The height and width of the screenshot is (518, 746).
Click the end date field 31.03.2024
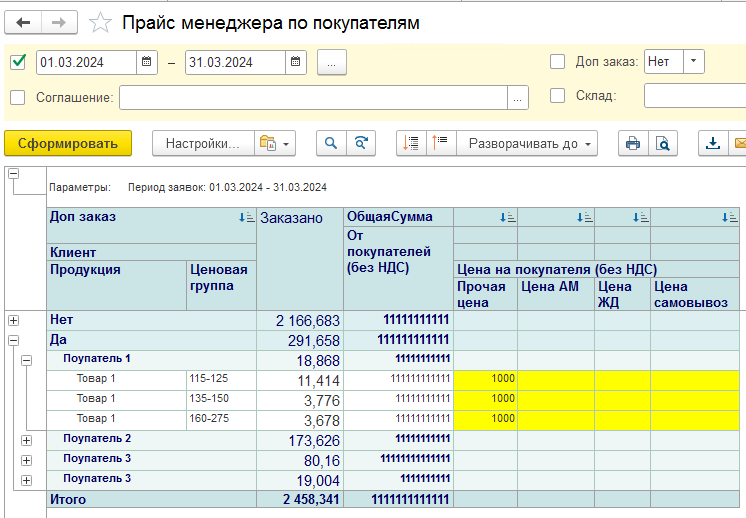coord(236,62)
